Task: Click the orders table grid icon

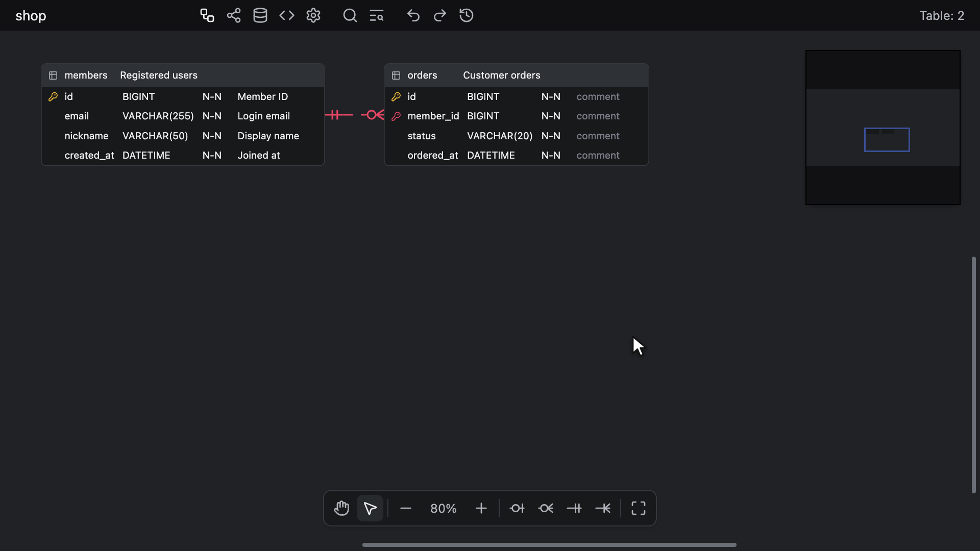Action: 396,76
